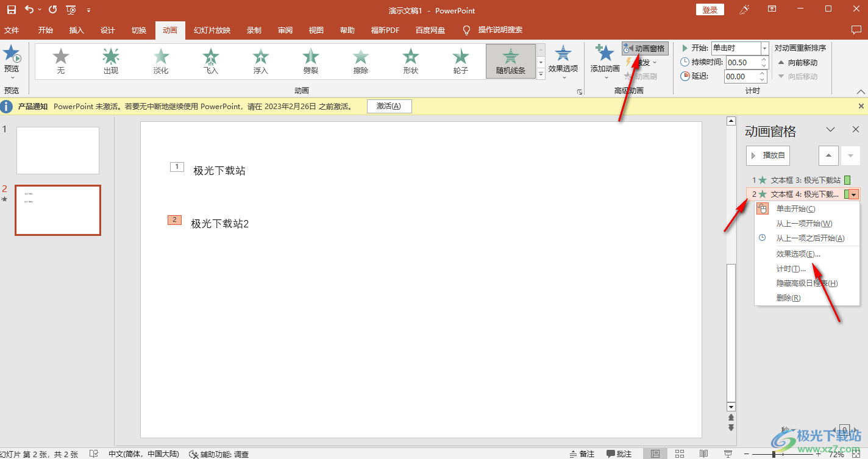
Task: Select the Fade (淡化) animation
Action: [x=161, y=61]
